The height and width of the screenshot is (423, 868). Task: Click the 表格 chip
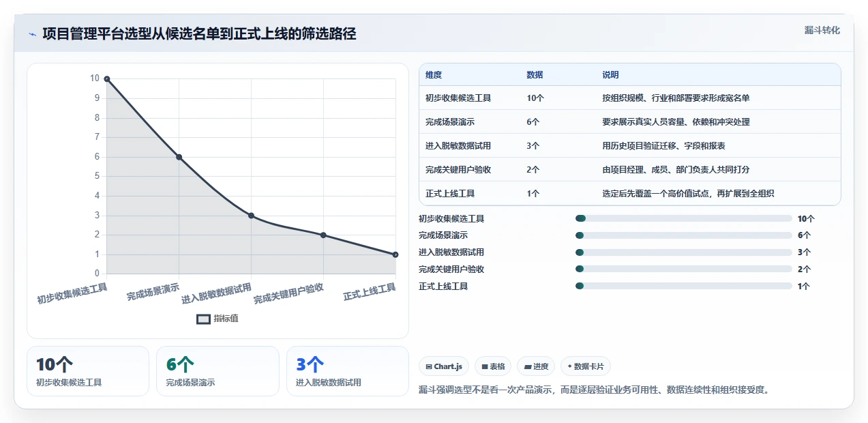493,366
